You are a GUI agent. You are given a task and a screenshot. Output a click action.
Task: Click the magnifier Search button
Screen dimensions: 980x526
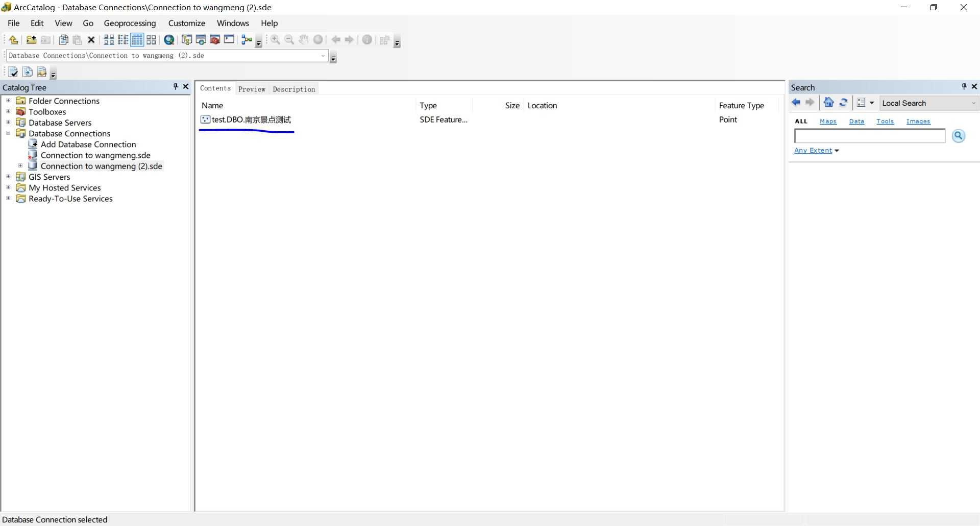[x=959, y=136]
